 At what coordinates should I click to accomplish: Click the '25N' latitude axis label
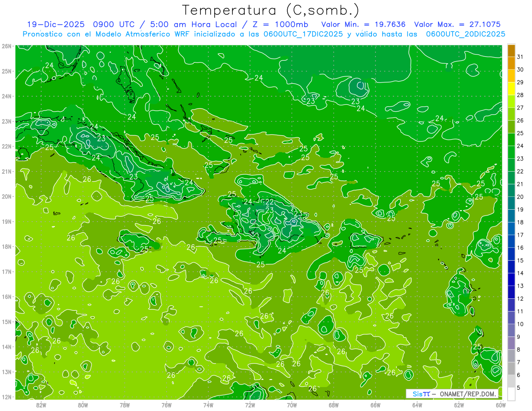click(7, 71)
